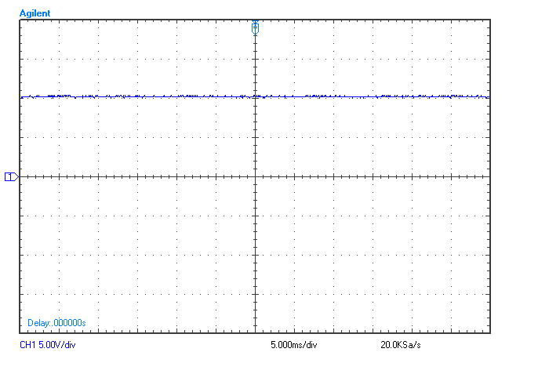The height and width of the screenshot is (392, 549).
Task: Click the 5.000ms/div timebase readout
Action: 294,345
